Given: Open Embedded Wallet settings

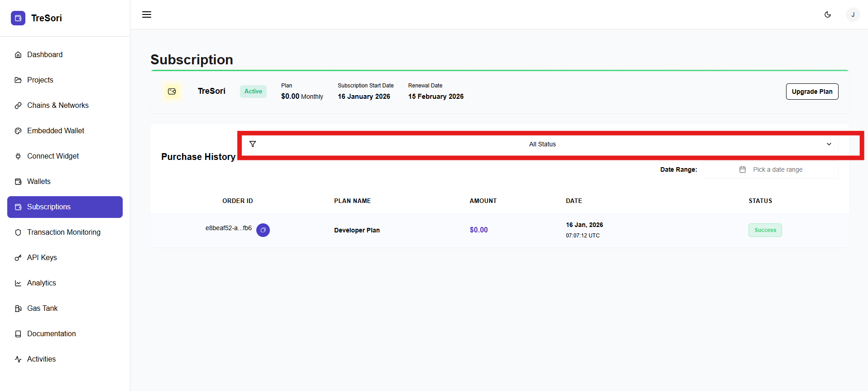Looking at the screenshot, I should [55, 130].
